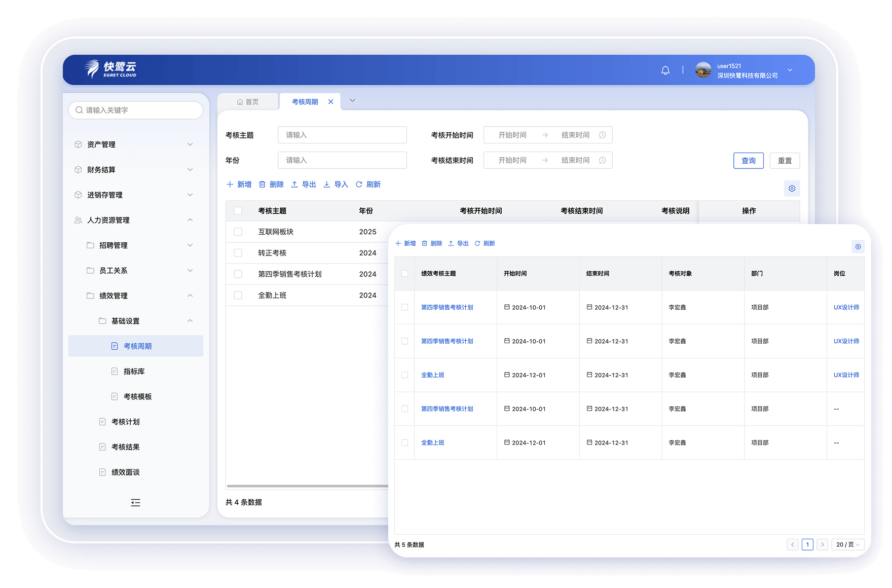
Task: Click the search keyword input field
Action: [136, 110]
